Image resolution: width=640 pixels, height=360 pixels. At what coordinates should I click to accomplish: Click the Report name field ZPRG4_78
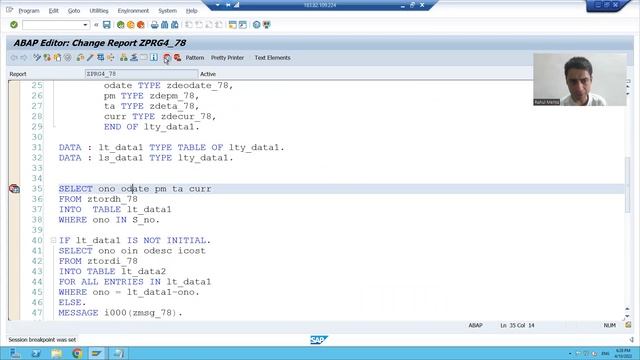(x=141, y=74)
